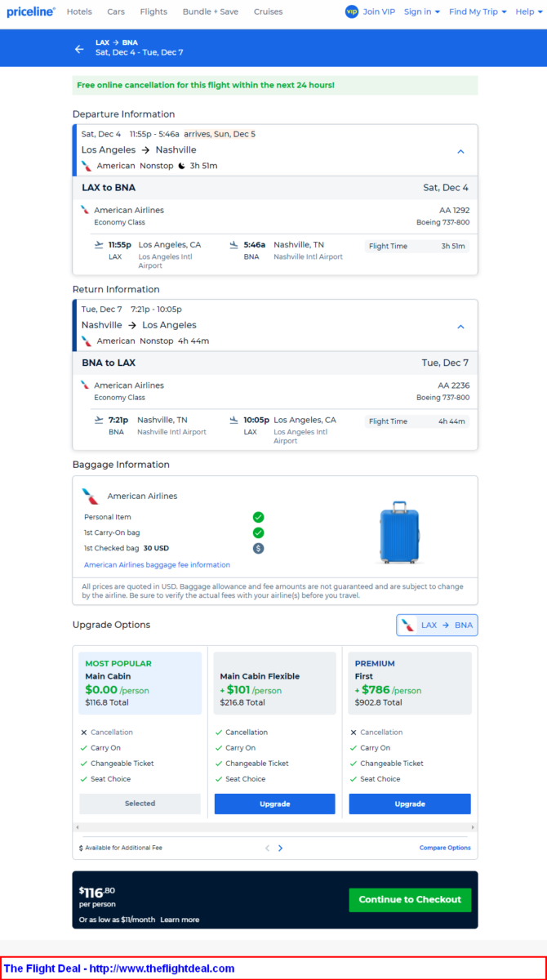Image resolution: width=547 pixels, height=980 pixels.
Task: Open The Flight Deal website link
Action: (119, 968)
